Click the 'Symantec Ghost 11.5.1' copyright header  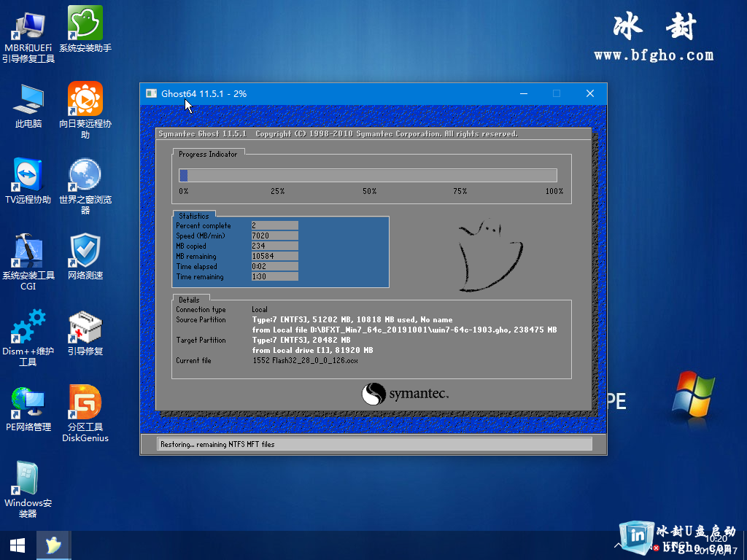click(x=338, y=134)
